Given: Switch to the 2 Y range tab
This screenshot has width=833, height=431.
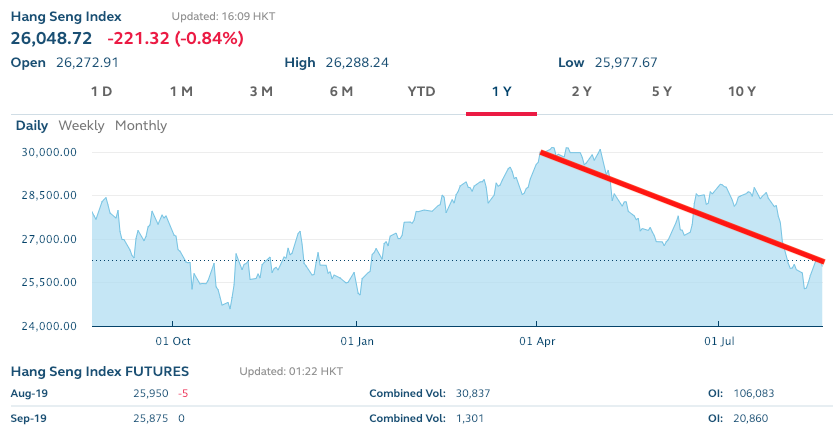Looking at the screenshot, I should tap(581, 92).
